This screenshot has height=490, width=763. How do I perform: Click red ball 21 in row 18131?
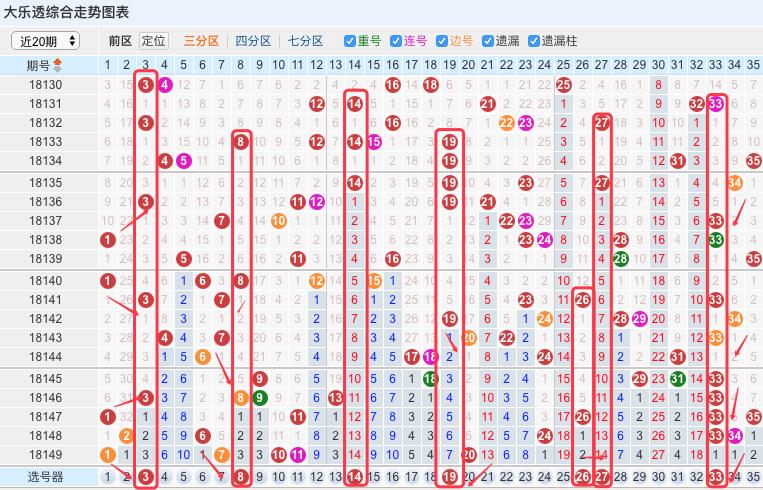click(488, 104)
